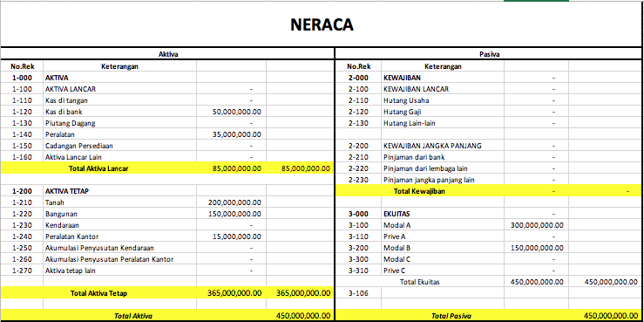Image resolution: width=644 pixels, height=322 pixels.
Task: Click the 300,000,000.00 Modal A amount
Action: click(x=537, y=225)
